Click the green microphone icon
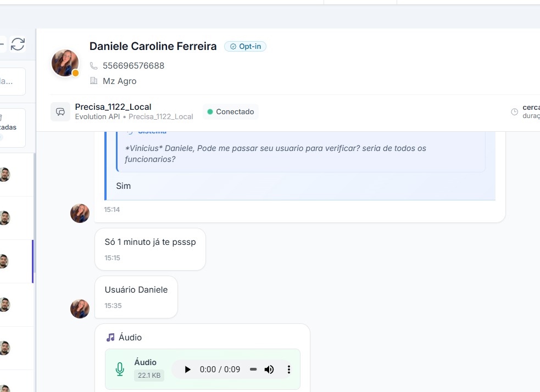This screenshot has height=392, width=540. (x=120, y=369)
